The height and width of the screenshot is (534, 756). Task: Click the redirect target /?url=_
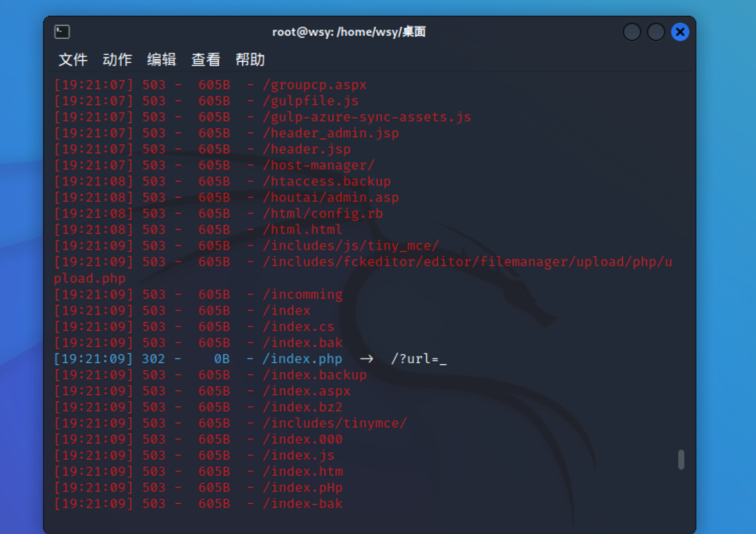pos(419,359)
